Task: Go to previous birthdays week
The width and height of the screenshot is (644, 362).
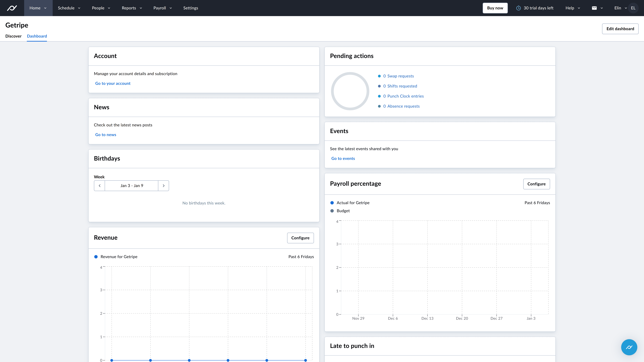Action: (100, 186)
